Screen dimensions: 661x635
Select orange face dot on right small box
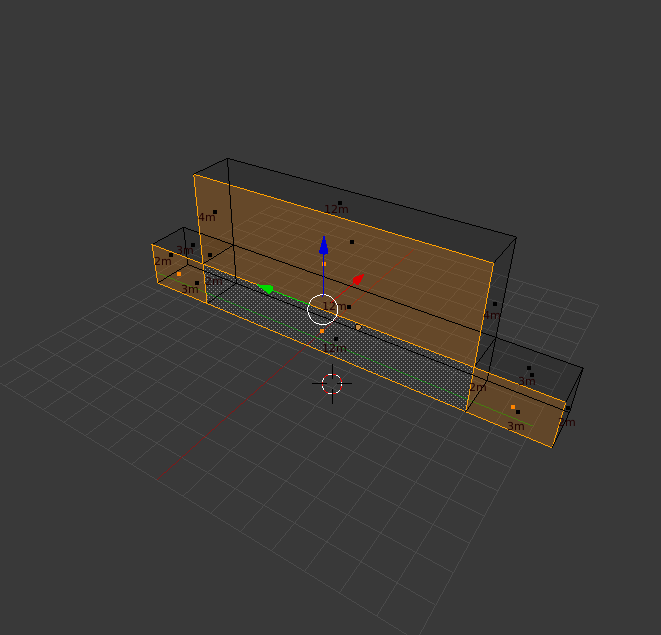(x=513, y=407)
